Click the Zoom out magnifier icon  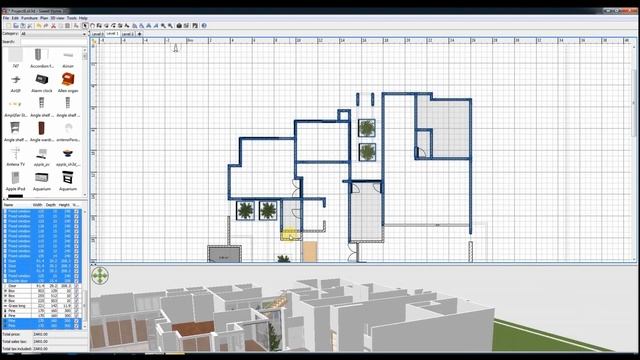[171, 25]
